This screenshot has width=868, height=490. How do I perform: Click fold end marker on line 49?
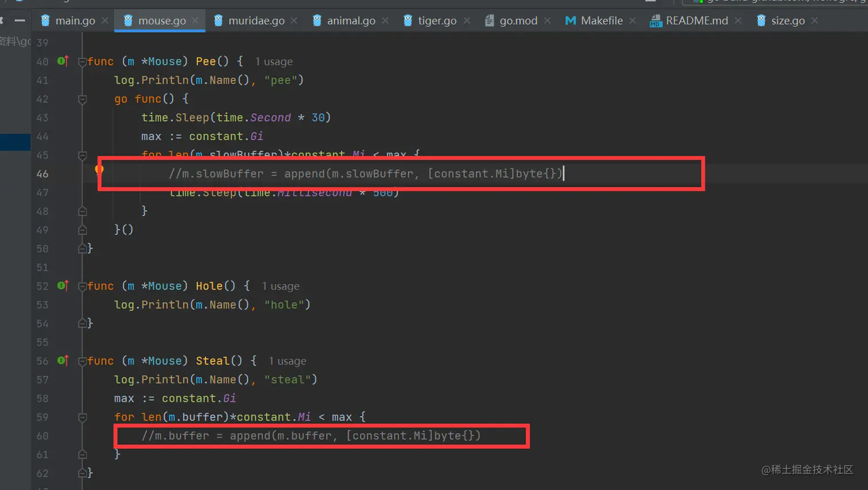82,230
